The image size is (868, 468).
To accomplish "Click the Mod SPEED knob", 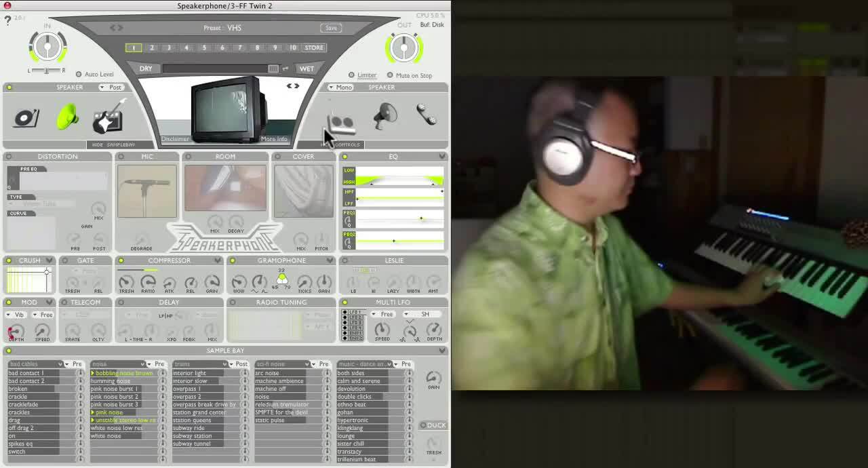I will click(42, 330).
